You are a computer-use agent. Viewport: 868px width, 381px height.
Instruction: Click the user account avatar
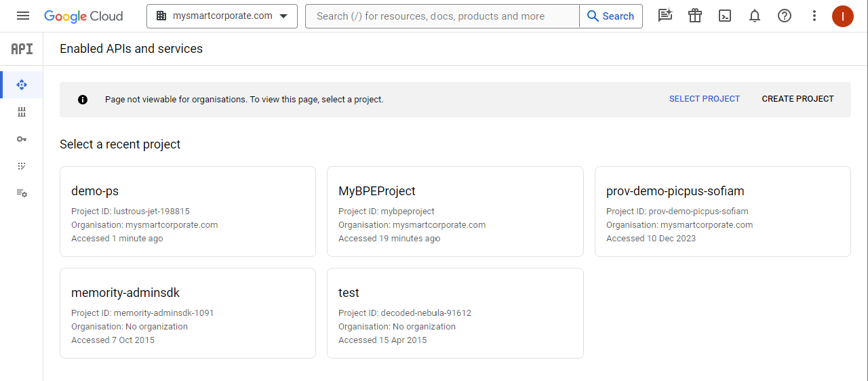click(x=843, y=16)
